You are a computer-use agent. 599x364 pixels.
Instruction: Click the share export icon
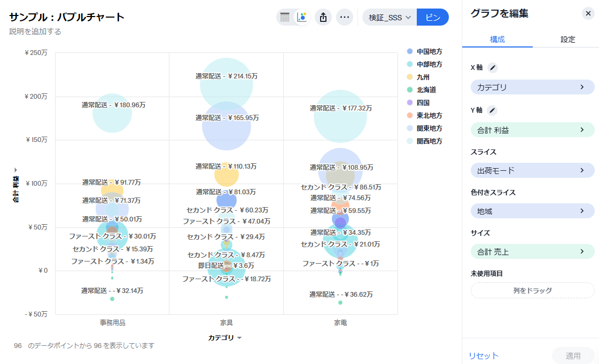(x=323, y=17)
